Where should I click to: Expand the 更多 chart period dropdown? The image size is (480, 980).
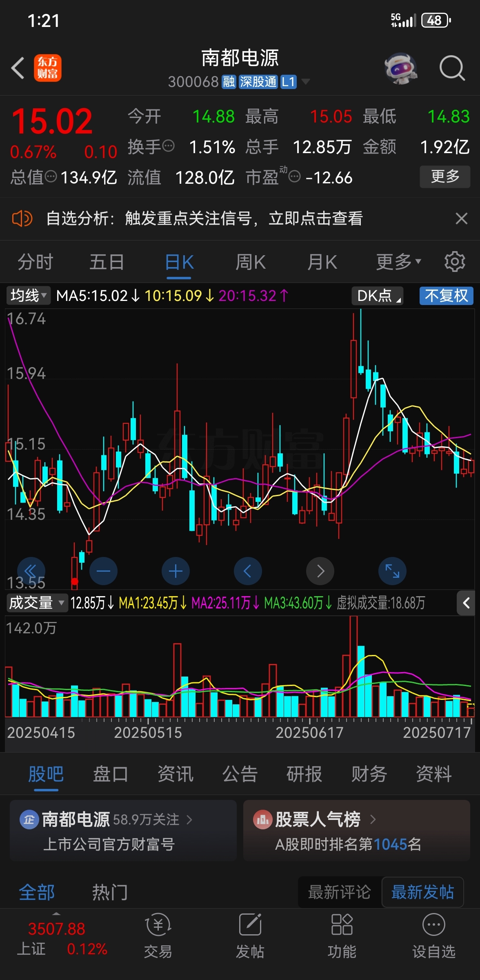[x=398, y=262]
